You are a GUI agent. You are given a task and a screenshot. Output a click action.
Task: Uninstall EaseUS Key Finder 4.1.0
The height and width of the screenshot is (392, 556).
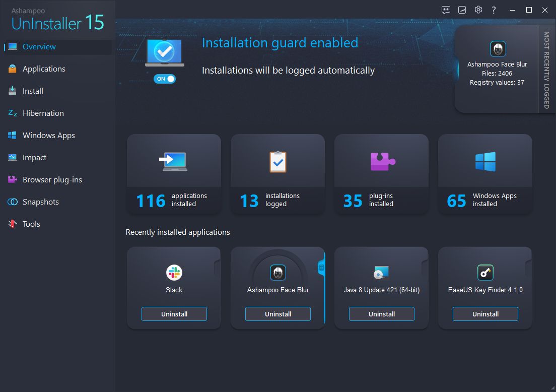[485, 313]
